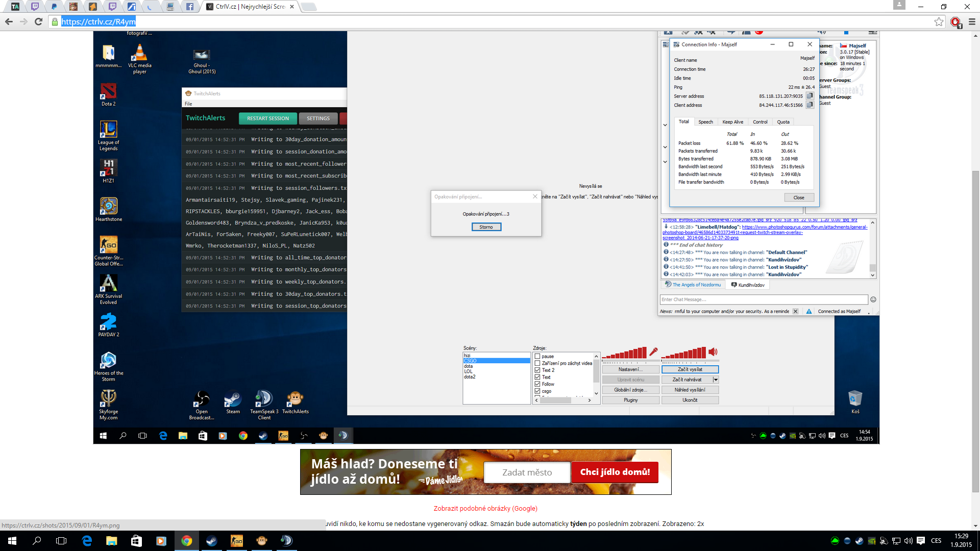Bookmark page with the star icon
Image resolution: width=980 pixels, height=551 pixels.
pos(939,21)
